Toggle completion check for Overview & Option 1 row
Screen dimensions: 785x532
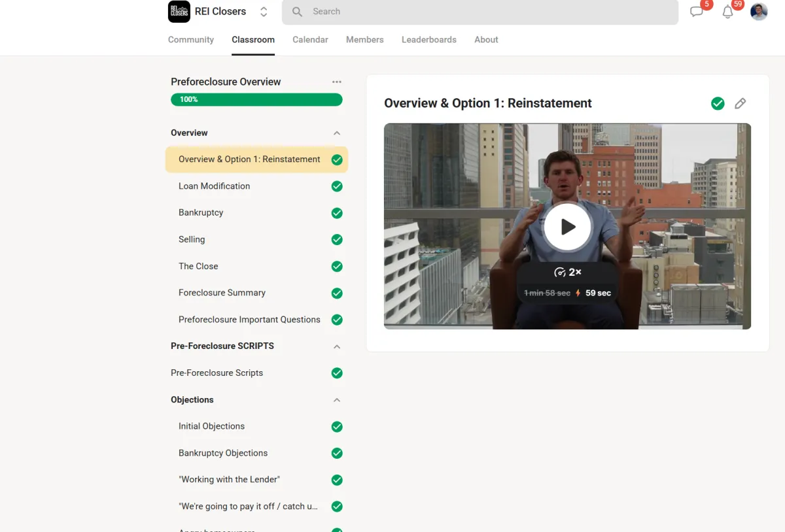point(337,159)
